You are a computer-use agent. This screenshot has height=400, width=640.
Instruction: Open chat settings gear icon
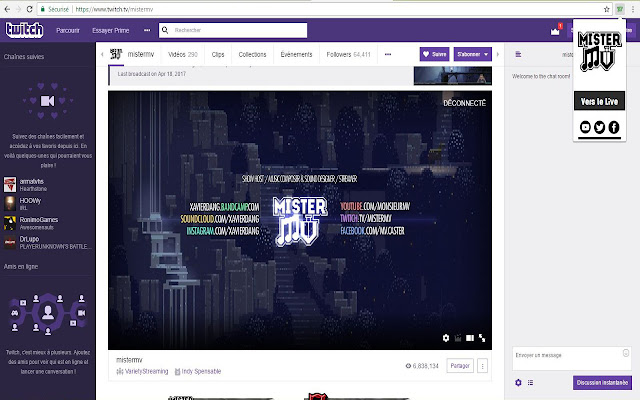tap(518, 382)
